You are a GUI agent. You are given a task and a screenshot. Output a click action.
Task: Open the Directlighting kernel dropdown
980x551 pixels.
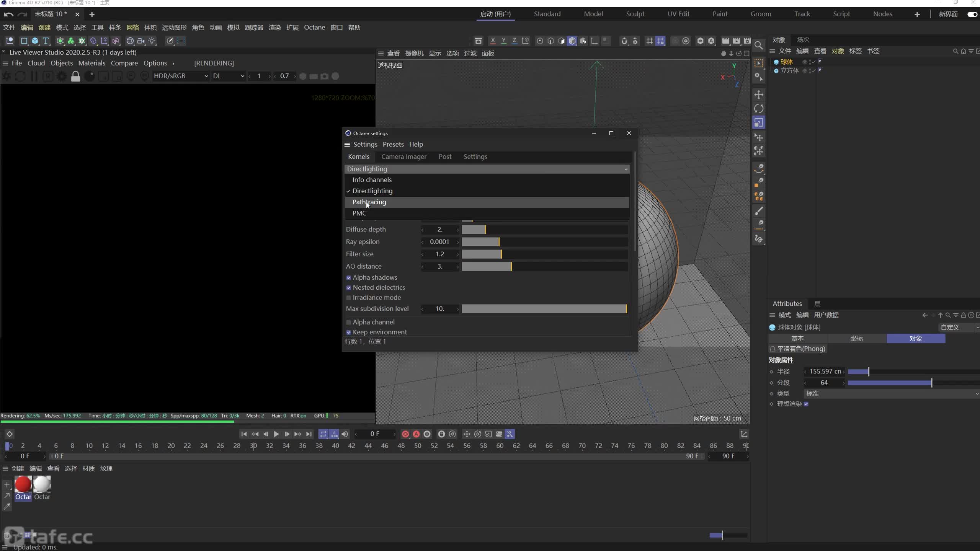(487, 169)
